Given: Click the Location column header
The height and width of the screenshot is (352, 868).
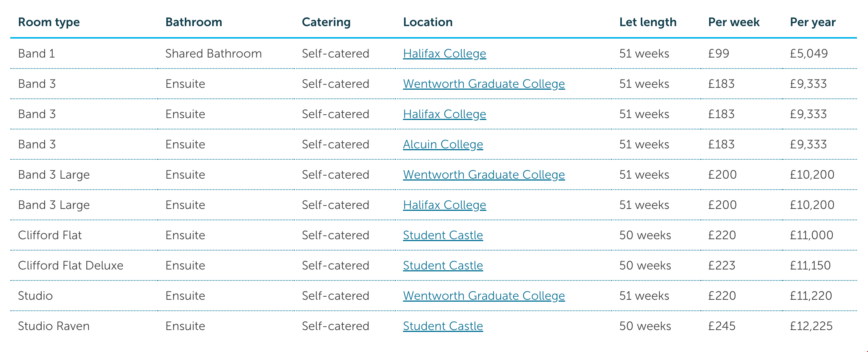Looking at the screenshot, I should (428, 22).
